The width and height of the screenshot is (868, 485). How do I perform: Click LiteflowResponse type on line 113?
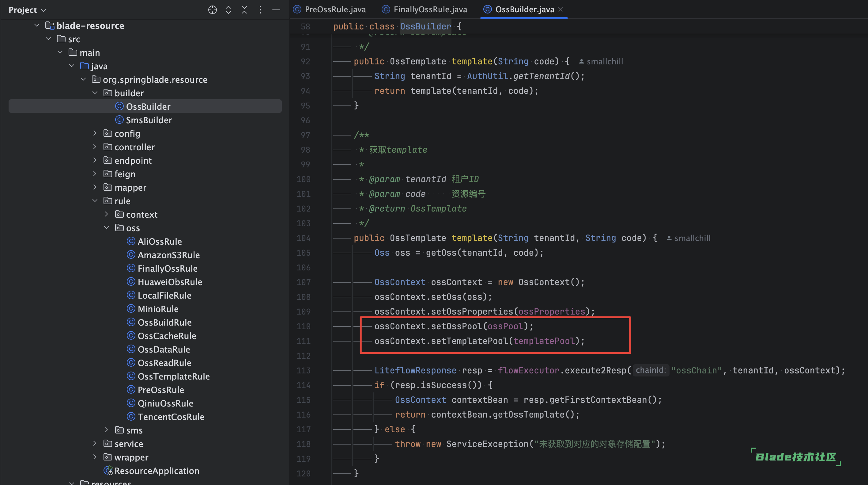coord(415,370)
